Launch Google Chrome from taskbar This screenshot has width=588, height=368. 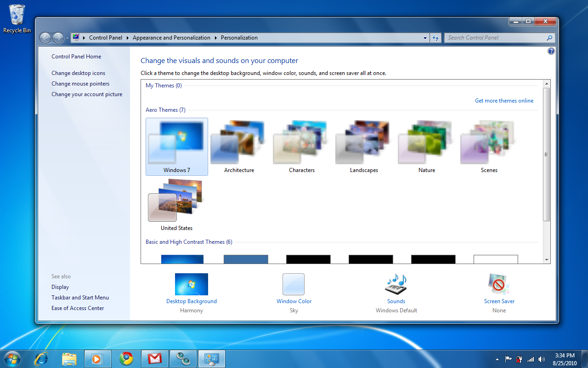[x=126, y=358]
